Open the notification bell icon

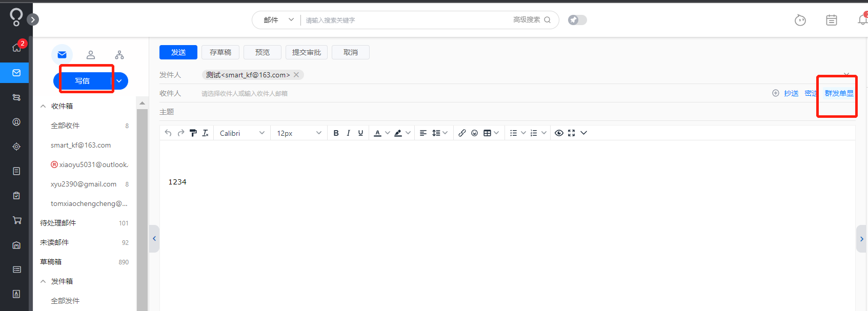tap(862, 19)
